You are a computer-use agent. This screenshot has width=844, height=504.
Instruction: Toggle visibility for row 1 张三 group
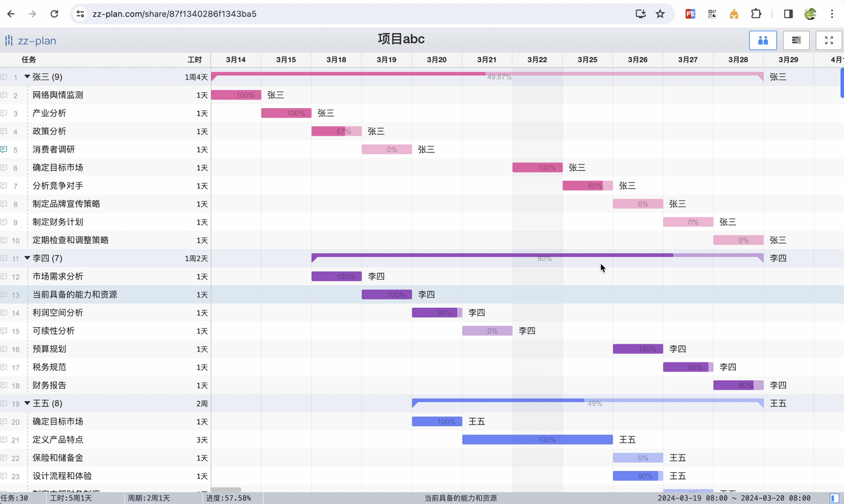(x=26, y=76)
